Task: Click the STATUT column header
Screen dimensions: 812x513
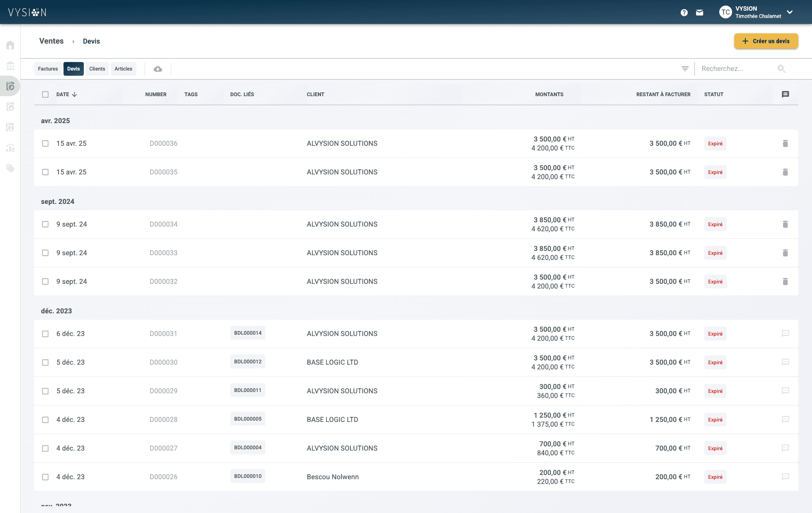Action: (714, 94)
